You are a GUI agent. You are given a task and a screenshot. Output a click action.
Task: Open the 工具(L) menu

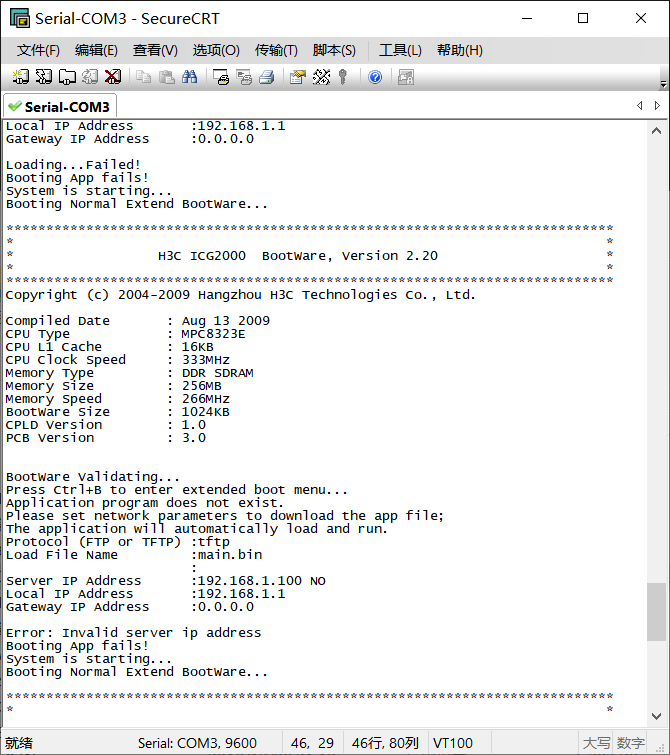tap(400, 50)
